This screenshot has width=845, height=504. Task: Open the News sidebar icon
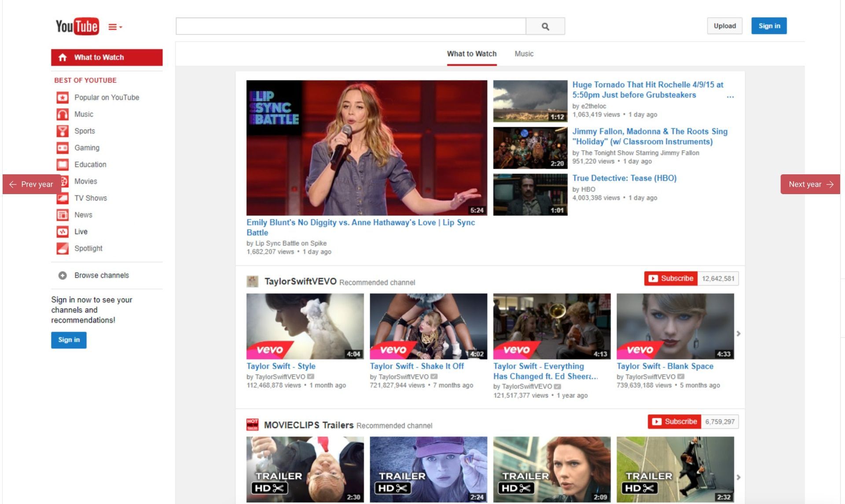(62, 215)
